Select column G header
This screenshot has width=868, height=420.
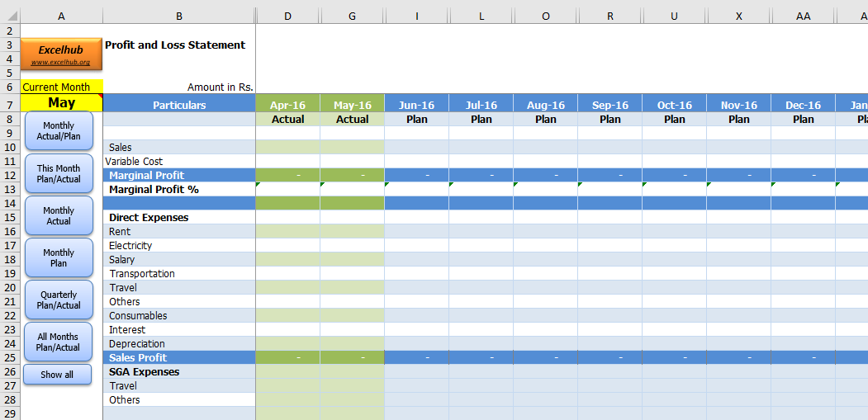352,17
